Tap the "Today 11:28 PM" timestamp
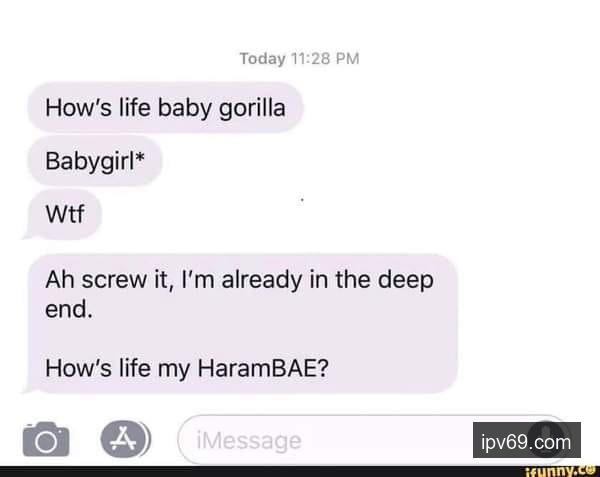The width and height of the screenshot is (600, 477). tap(300, 59)
